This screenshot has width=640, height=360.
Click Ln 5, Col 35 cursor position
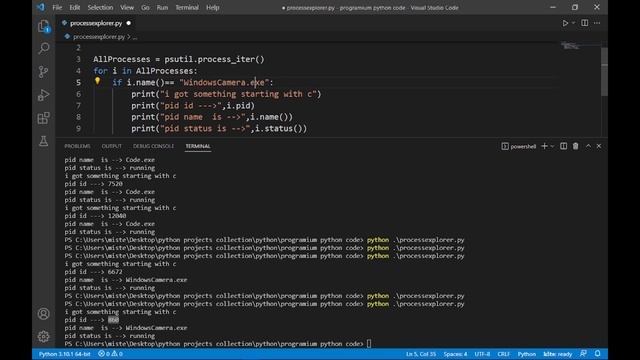tap(421, 354)
